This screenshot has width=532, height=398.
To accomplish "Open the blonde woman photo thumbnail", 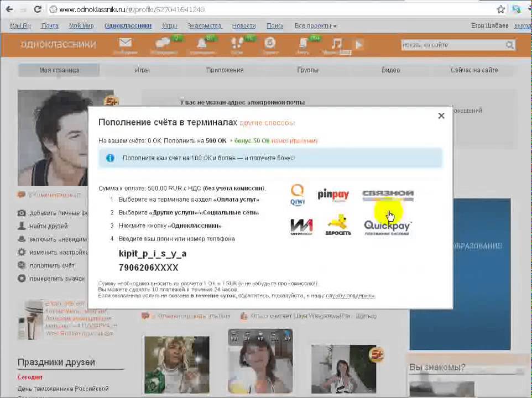I will point(177,364).
